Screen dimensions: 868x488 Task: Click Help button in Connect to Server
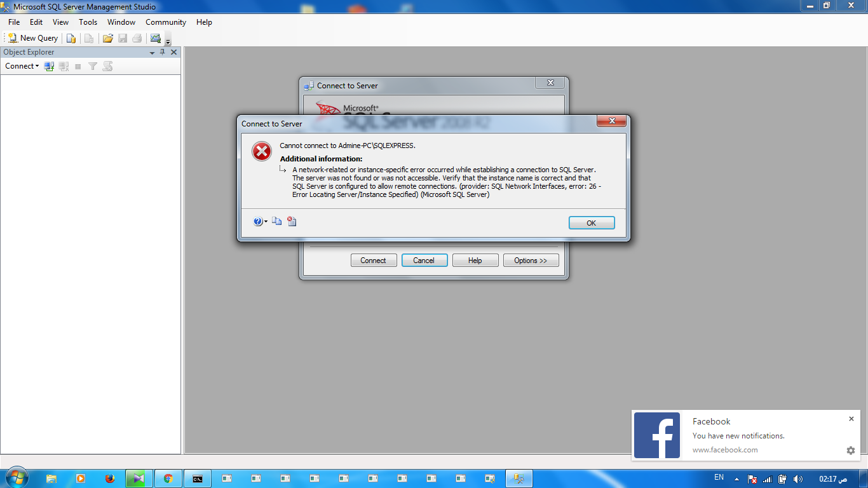(475, 261)
